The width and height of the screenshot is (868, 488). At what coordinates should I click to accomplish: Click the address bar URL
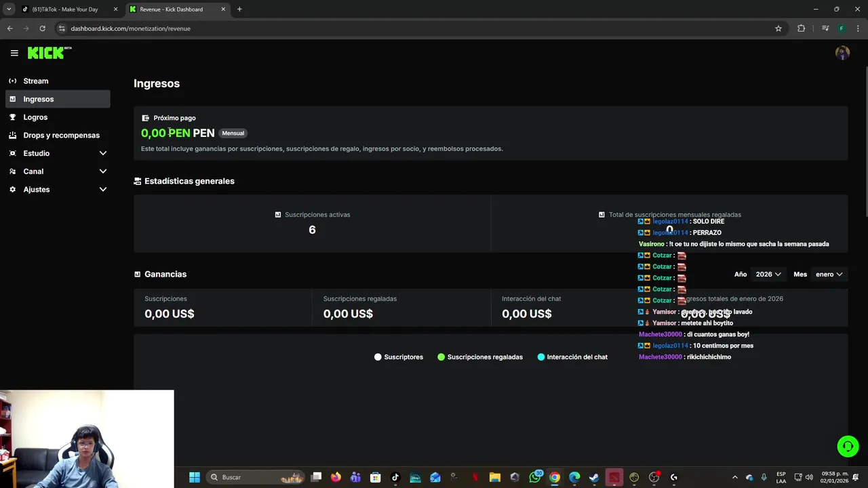pos(130,28)
